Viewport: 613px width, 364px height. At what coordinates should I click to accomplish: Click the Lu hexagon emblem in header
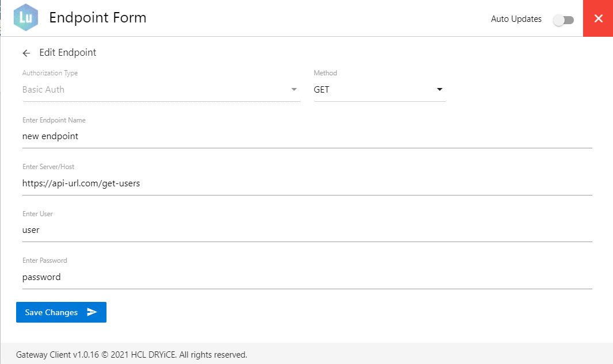(x=25, y=17)
